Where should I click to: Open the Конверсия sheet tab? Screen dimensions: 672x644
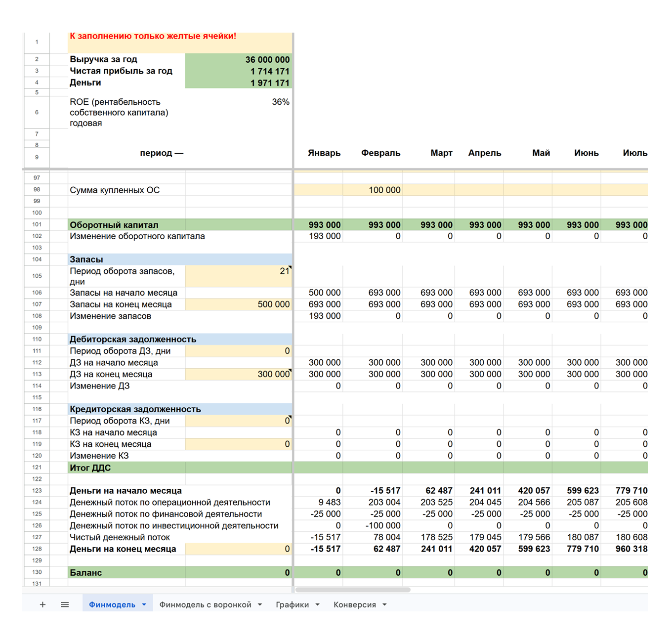click(x=354, y=604)
